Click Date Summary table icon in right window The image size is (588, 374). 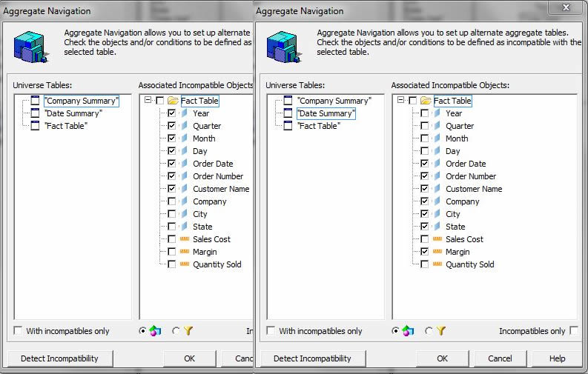click(288, 113)
